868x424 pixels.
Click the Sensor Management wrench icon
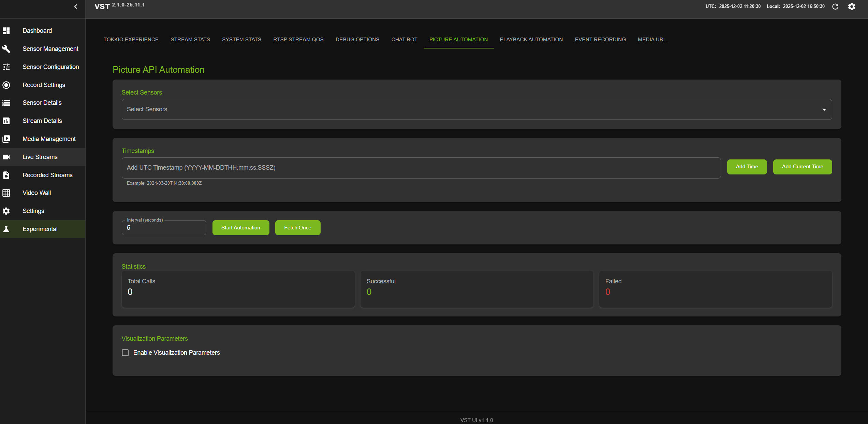point(6,49)
